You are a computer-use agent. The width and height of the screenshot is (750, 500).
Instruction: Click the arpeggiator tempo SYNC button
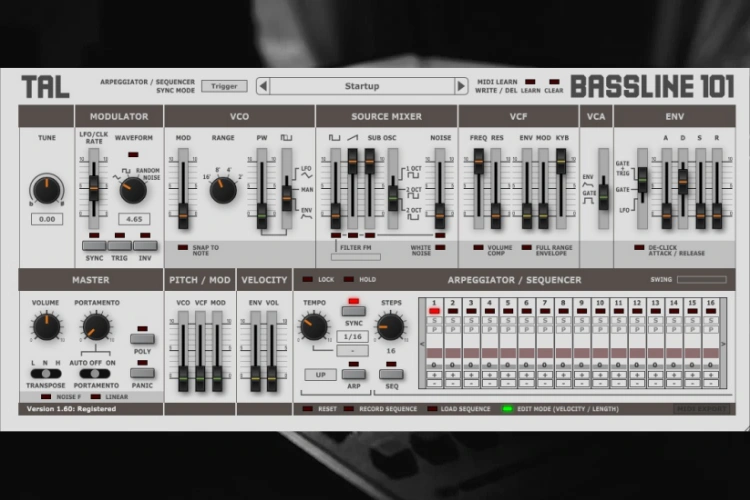point(353,311)
